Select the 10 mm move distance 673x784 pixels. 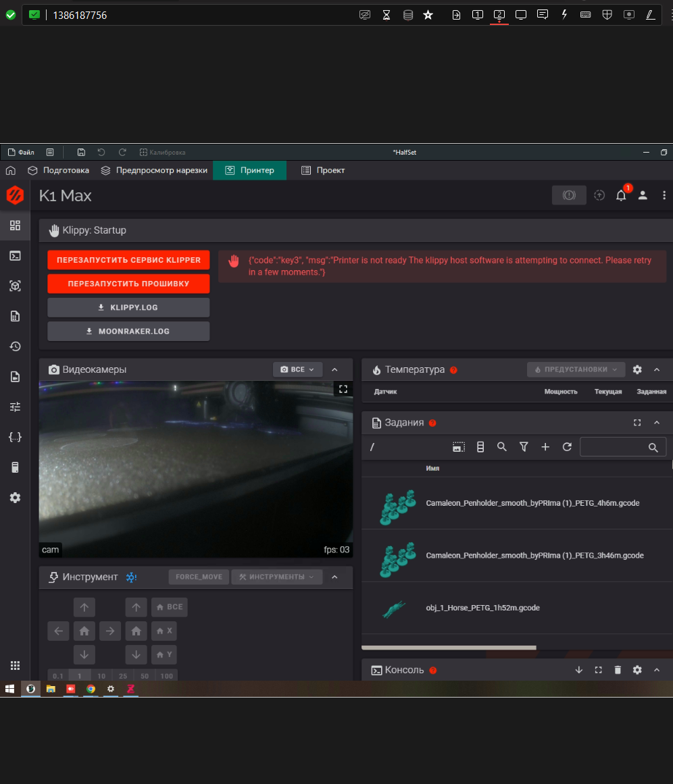[x=101, y=675]
